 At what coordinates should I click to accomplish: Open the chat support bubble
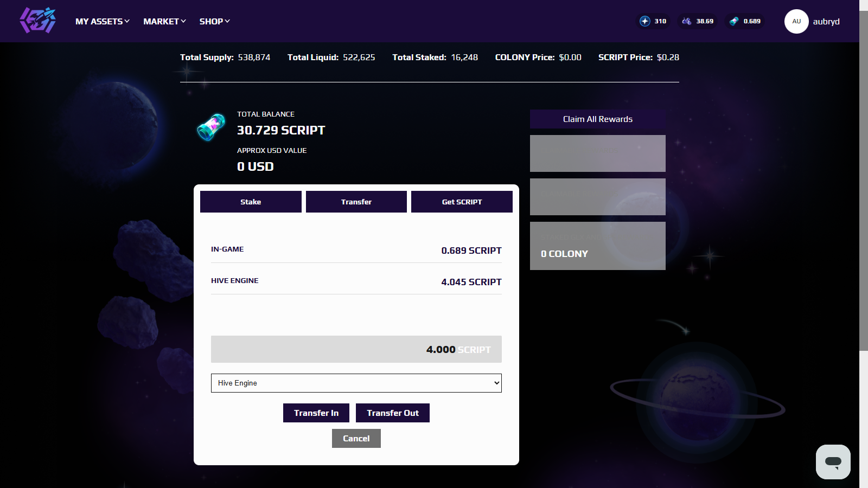833,462
